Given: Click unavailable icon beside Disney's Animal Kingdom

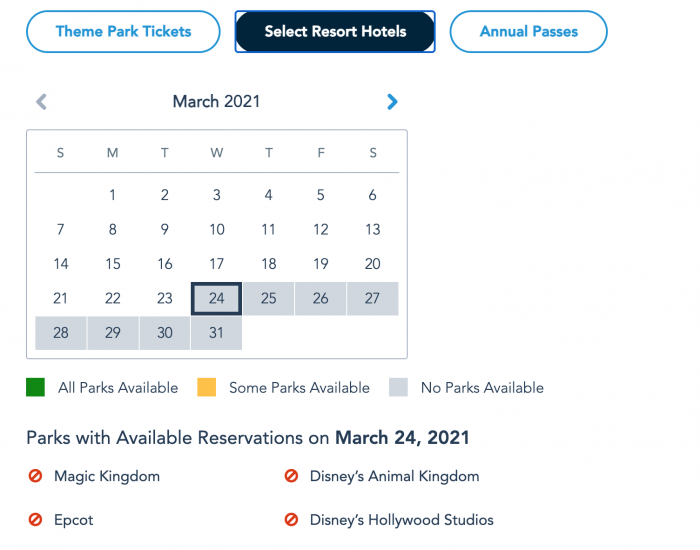Looking at the screenshot, I should click(291, 476).
